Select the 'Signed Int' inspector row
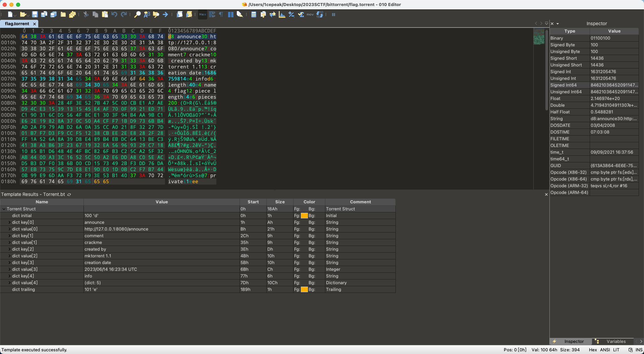The image size is (644, 354). pos(594,72)
